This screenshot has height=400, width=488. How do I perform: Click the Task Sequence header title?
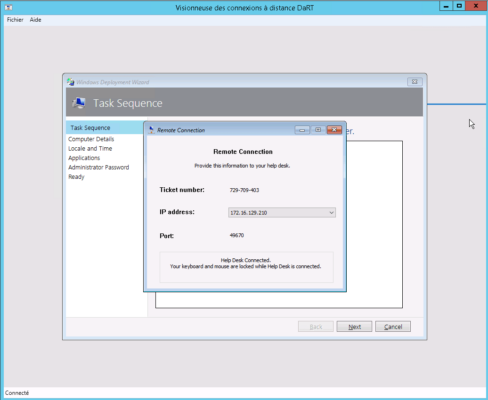pos(128,103)
